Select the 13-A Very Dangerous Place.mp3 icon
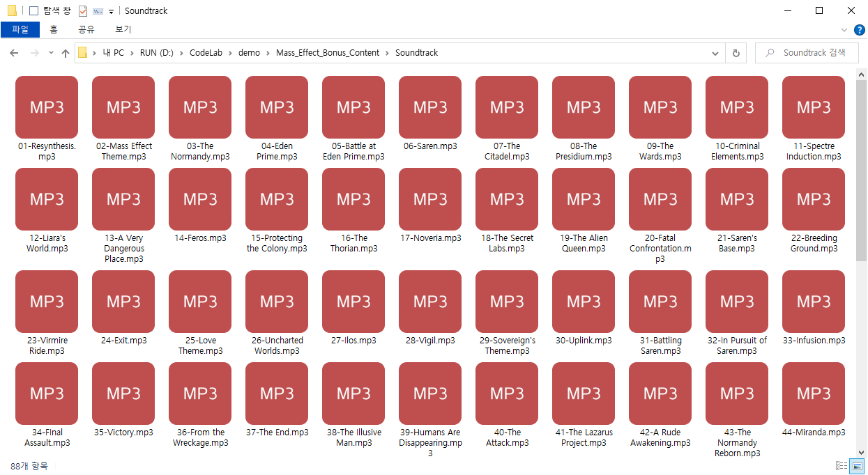The width and height of the screenshot is (868, 475). (x=123, y=199)
